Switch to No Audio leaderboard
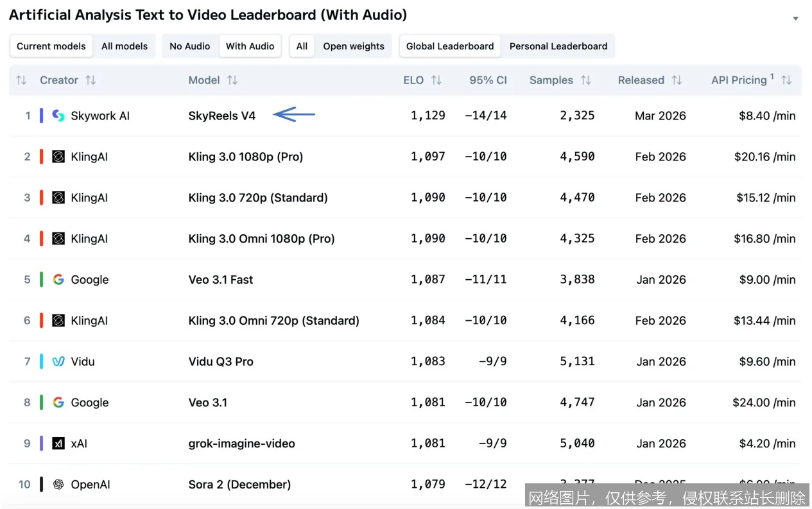Viewport: 812px width, 509px height. click(190, 46)
